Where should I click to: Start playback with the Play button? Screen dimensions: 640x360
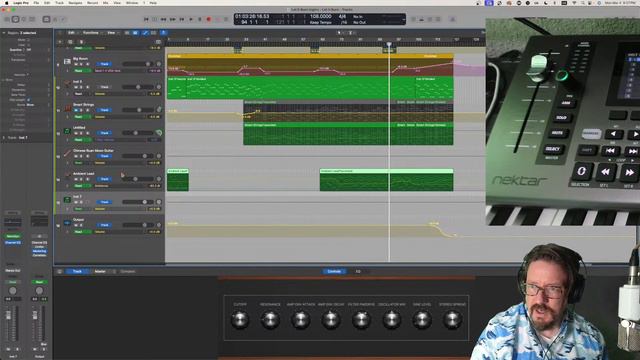click(191, 19)
